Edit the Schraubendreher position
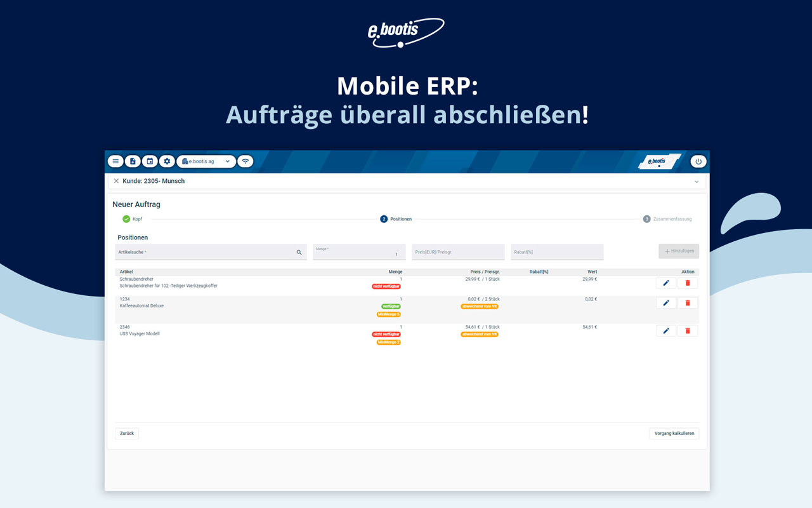 click(x=665, y=283)
